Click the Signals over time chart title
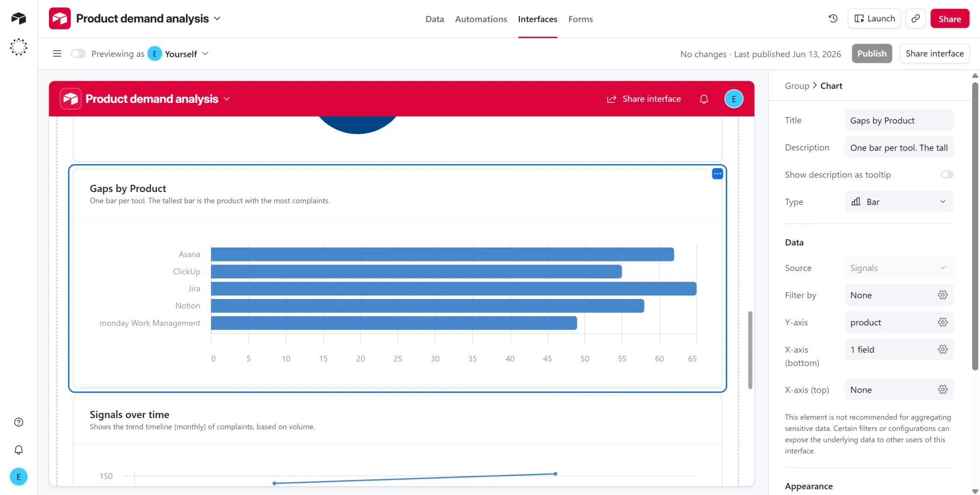The image size is (980, 495). [x=129, y=415]
